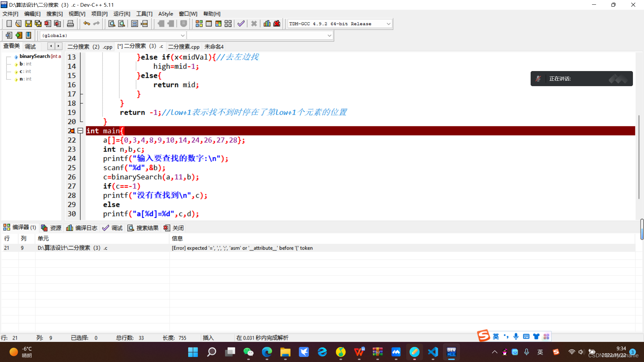
Task: Mute microphone in speaking overlay
Action: (538, 79)
